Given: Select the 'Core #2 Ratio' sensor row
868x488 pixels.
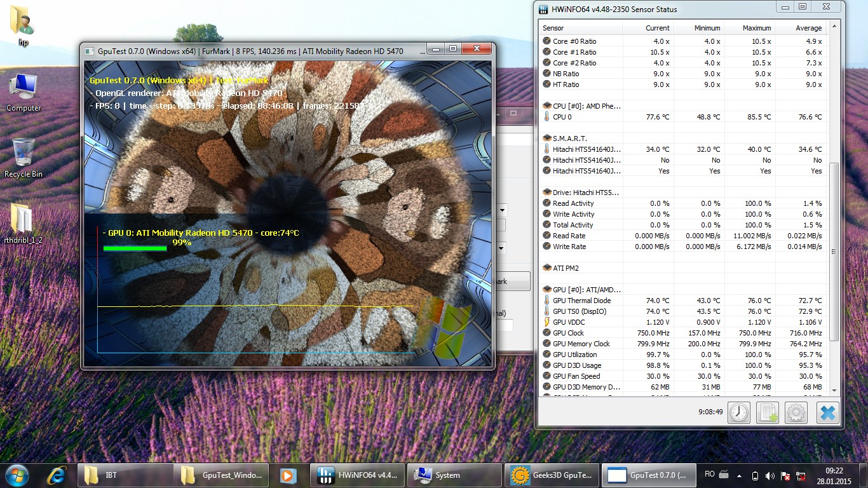Looking at the screenshot, I should coord(682,63).
